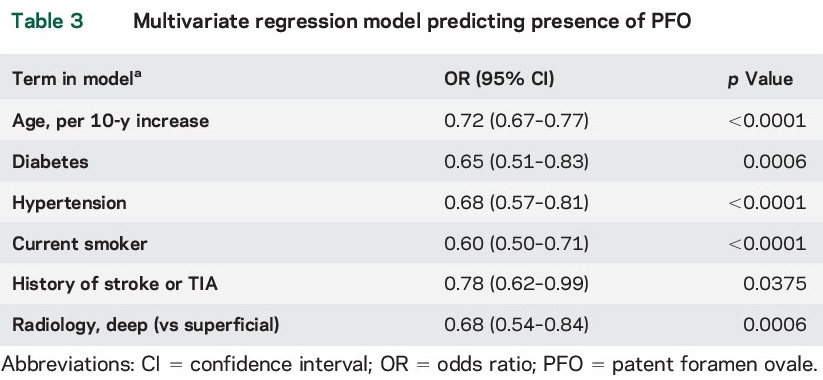Select odds ratio 0.68 (0.54-0.84)

(x=516, y=325)
